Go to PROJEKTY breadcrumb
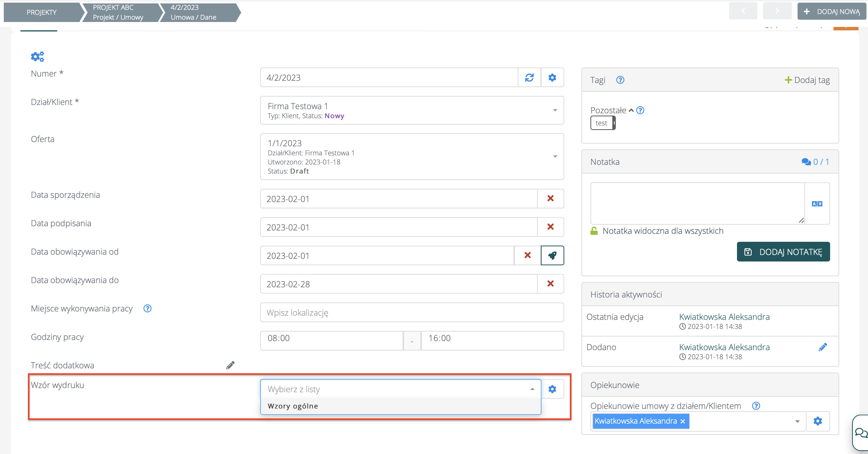Viewport: 868px width, 454px height. pos(42,13)
